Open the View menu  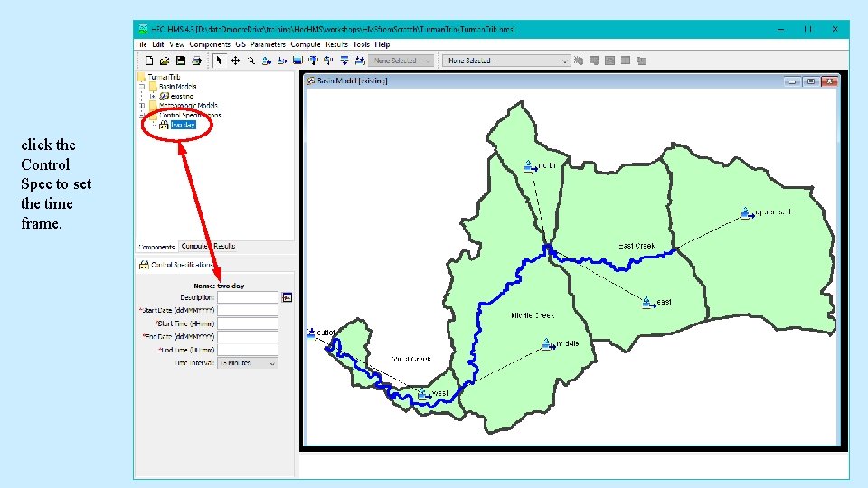176,44
